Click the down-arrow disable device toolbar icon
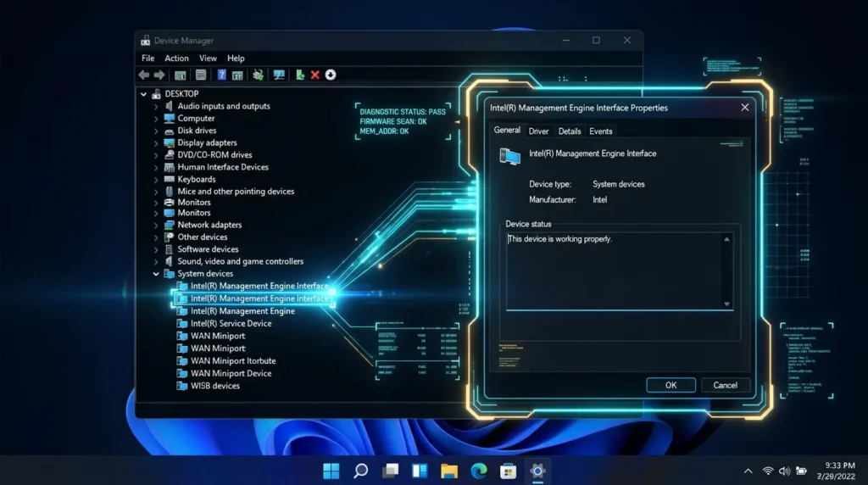This screenshot has height=485, width=868. pos(331,75)
